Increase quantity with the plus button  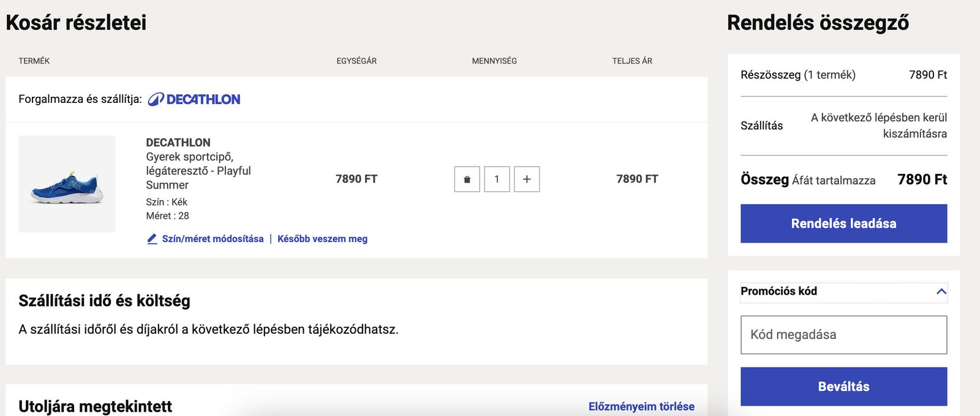coord(527,179)
